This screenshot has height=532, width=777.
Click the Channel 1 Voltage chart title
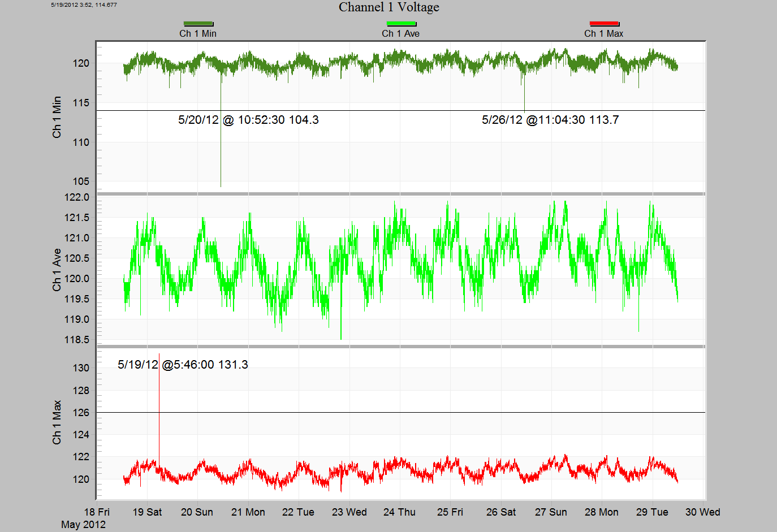coord(389,7)
